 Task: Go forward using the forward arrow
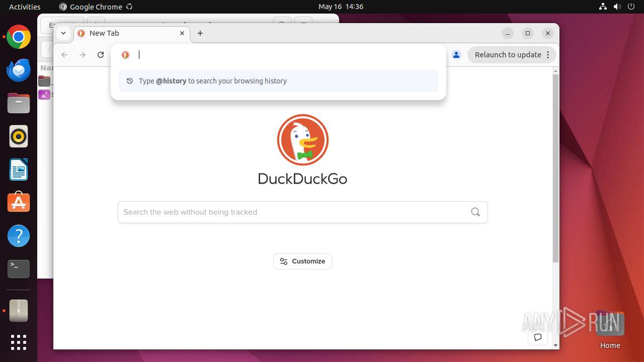click(83, 55)
